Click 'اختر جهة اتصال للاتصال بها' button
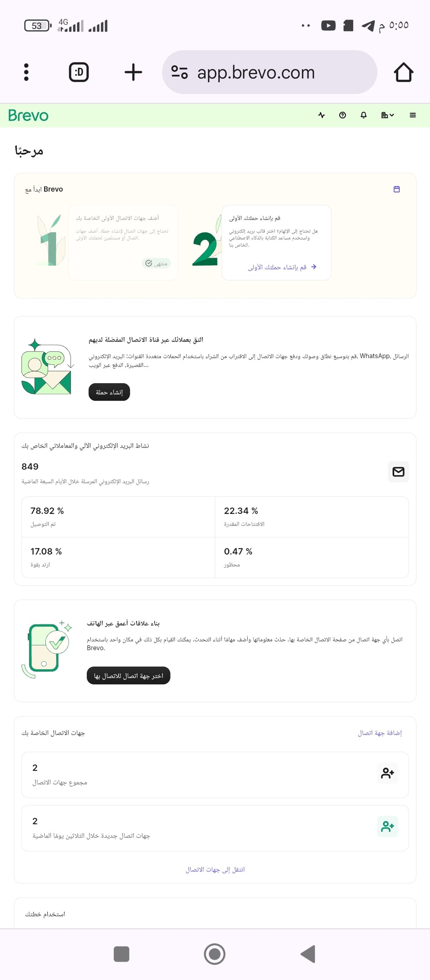The height and width of the screenshot is (980, 430). (x=128, y=676)
